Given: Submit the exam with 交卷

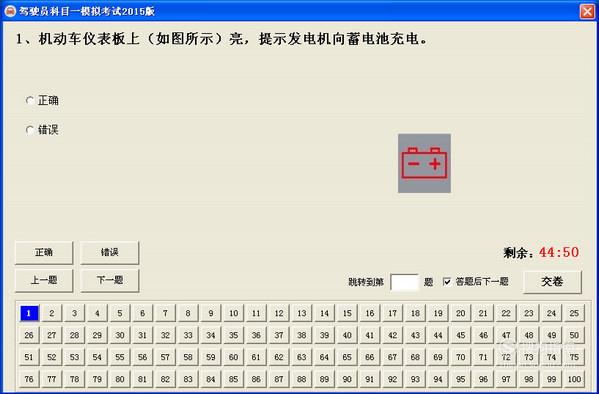Looking at the screenshot, I should pyautogui.click(x=552, y=282).
